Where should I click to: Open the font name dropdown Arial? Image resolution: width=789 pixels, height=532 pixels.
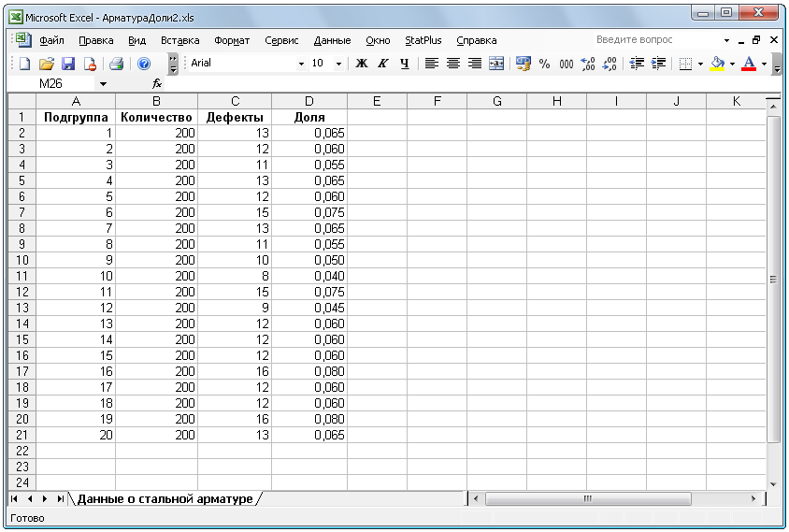[301, 64]
